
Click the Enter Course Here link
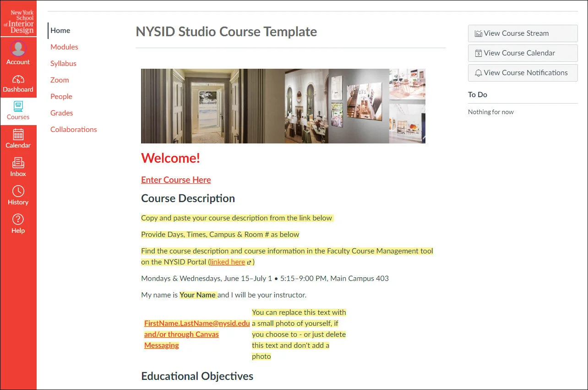coord(176,180)
